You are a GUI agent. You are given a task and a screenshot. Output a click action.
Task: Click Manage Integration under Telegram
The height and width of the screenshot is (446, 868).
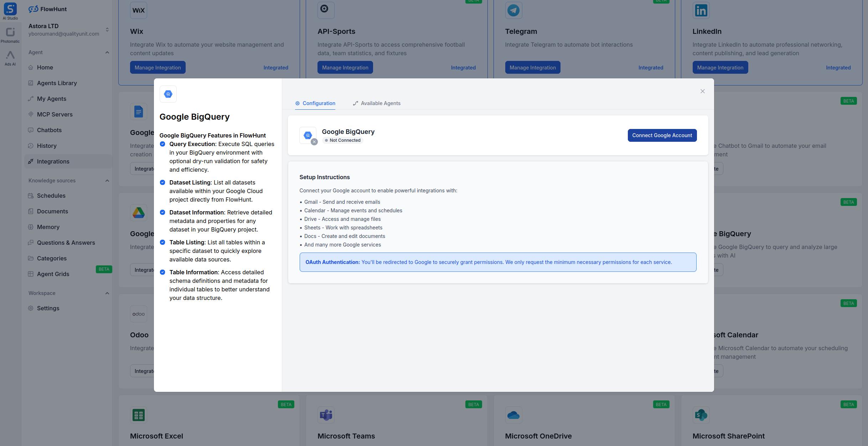coord(532,67)
